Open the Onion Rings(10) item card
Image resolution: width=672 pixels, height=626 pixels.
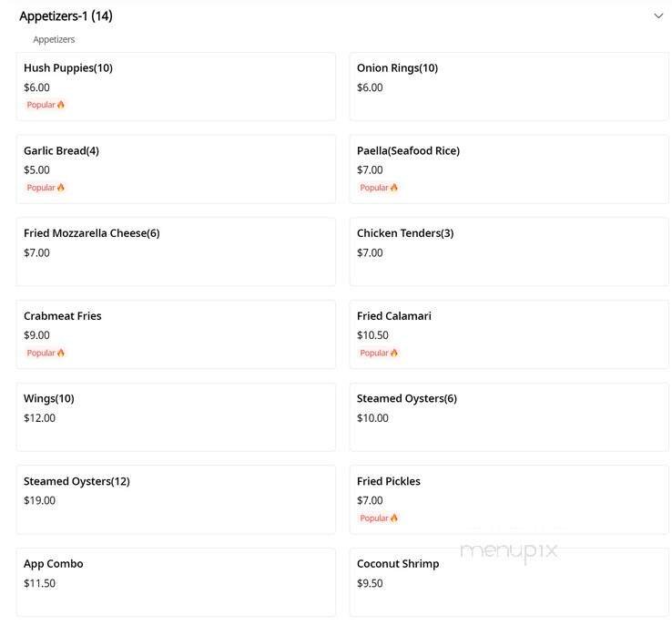tap(508, 86)
